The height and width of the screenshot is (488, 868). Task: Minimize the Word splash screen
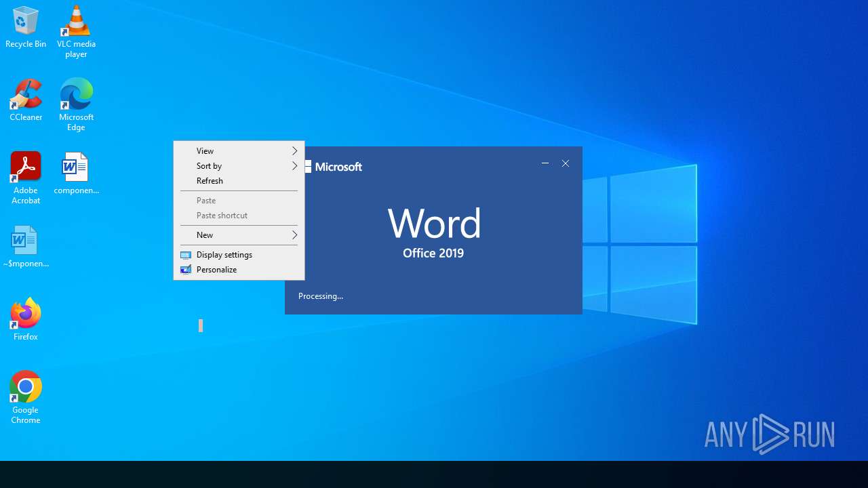click(x=545, y=163)
